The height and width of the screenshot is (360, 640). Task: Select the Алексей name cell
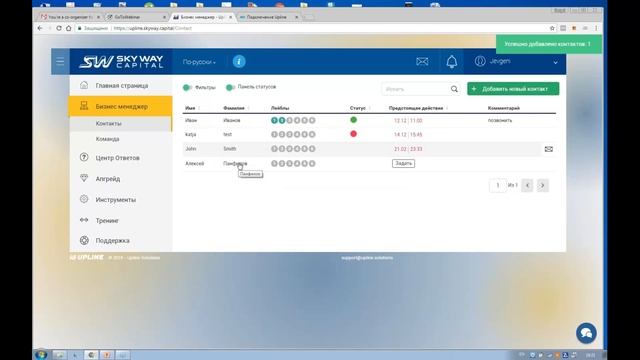194,164
